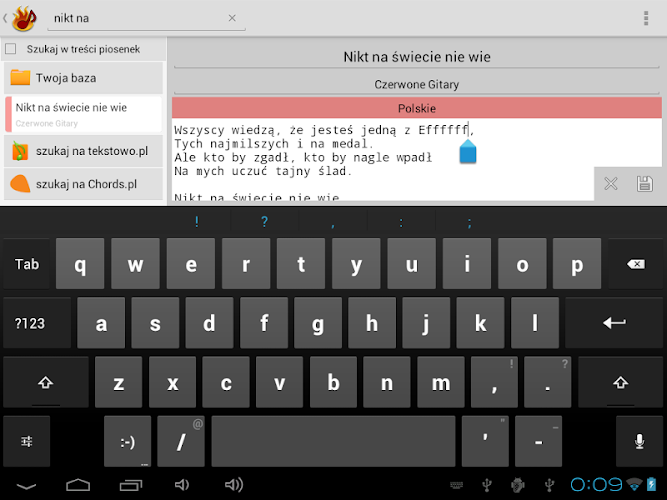Insert semicolon from suggestion strip

pos(469,221)
